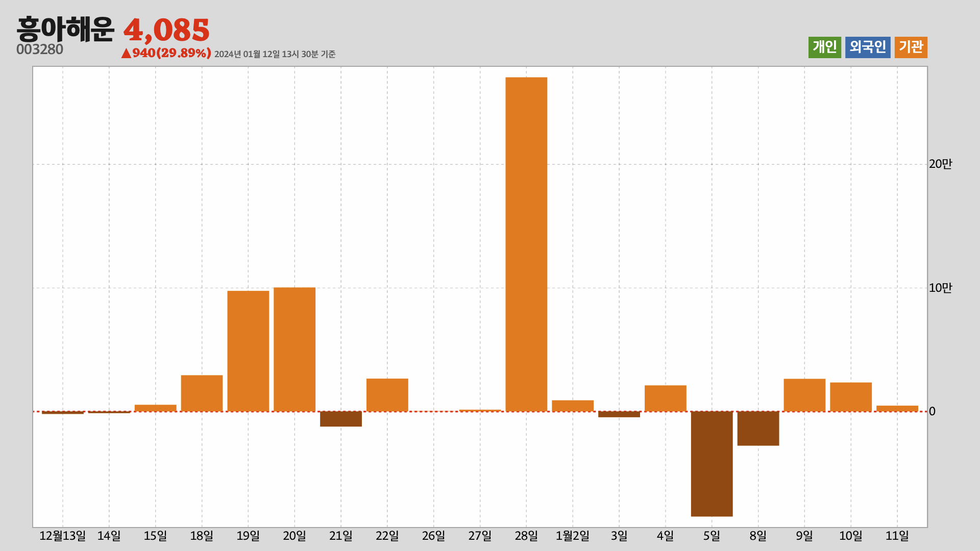Click the 1월2일 date label

[573, 536]
